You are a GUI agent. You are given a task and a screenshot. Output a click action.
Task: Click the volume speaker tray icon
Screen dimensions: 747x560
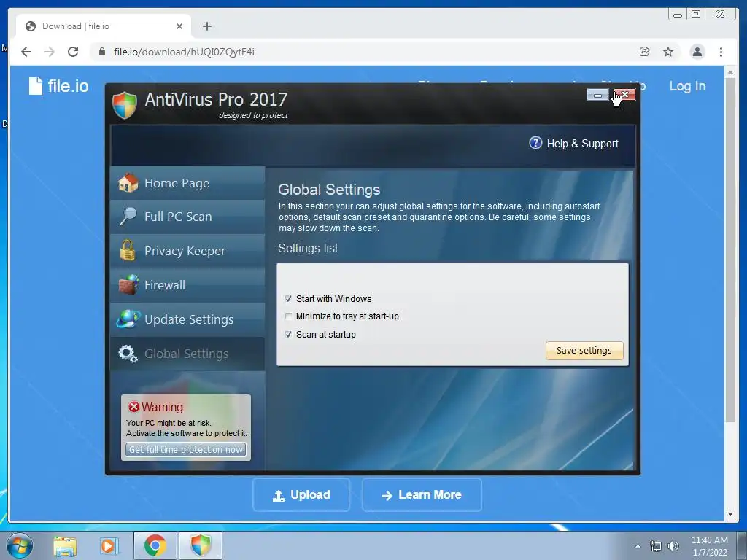(x=673, y=546)
